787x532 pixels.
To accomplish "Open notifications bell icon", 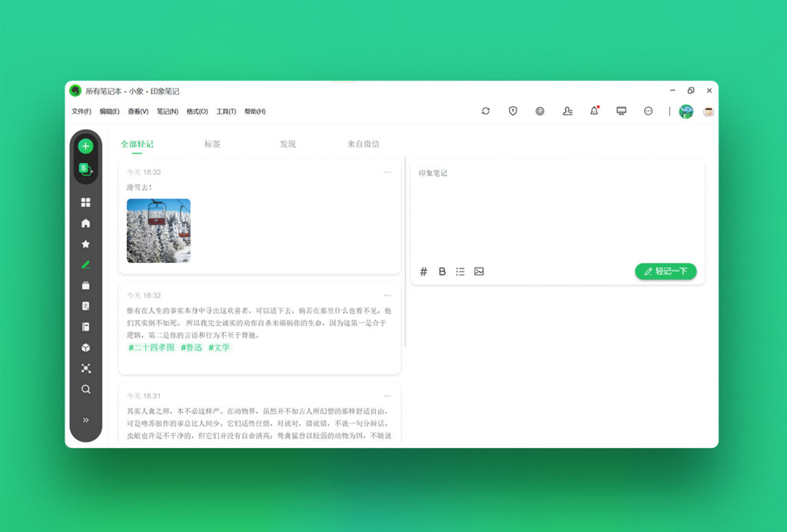I will tap(594, 111).
